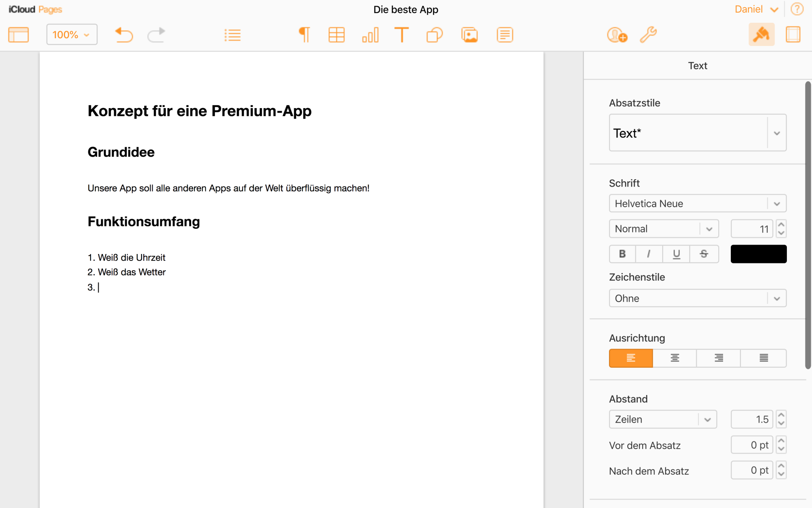812x508 pixels.
Task: Toggle underline text formatting
Action: (676, 254)
